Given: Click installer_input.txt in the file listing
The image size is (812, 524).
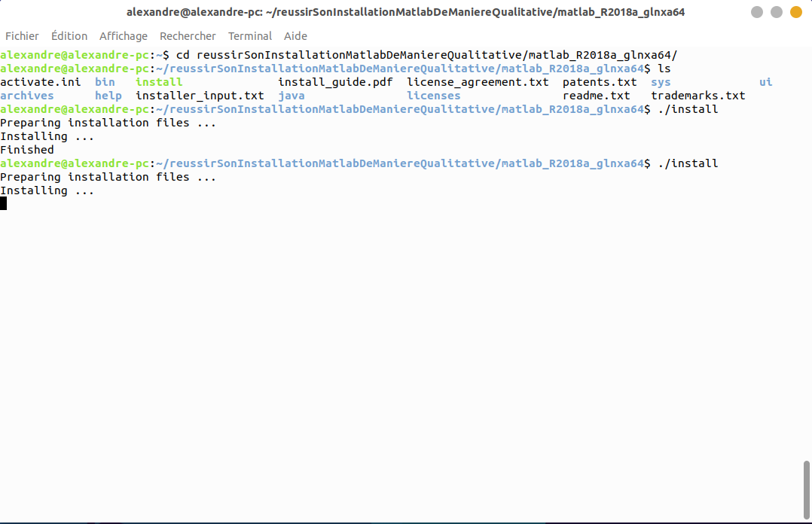Looking at the screenshot, I should (200, 96).
